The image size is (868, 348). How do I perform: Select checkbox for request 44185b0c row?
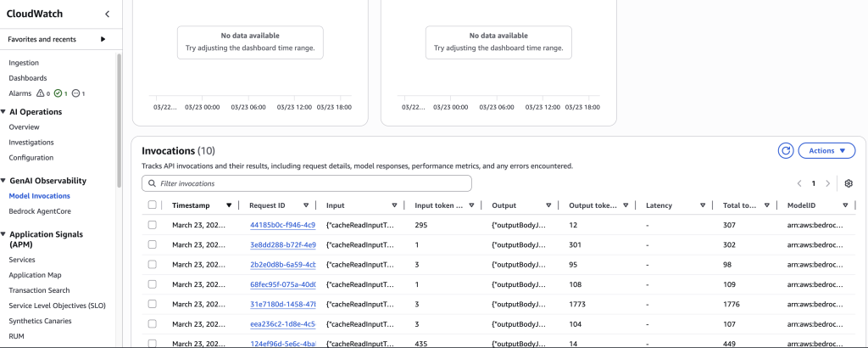click(x=153, y=225)
